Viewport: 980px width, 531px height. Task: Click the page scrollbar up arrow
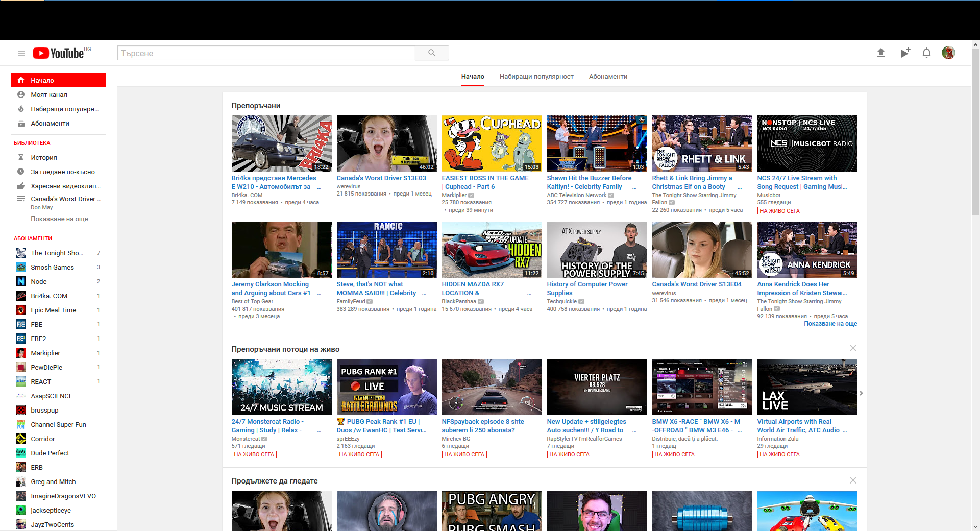click(x=975, y=44)
